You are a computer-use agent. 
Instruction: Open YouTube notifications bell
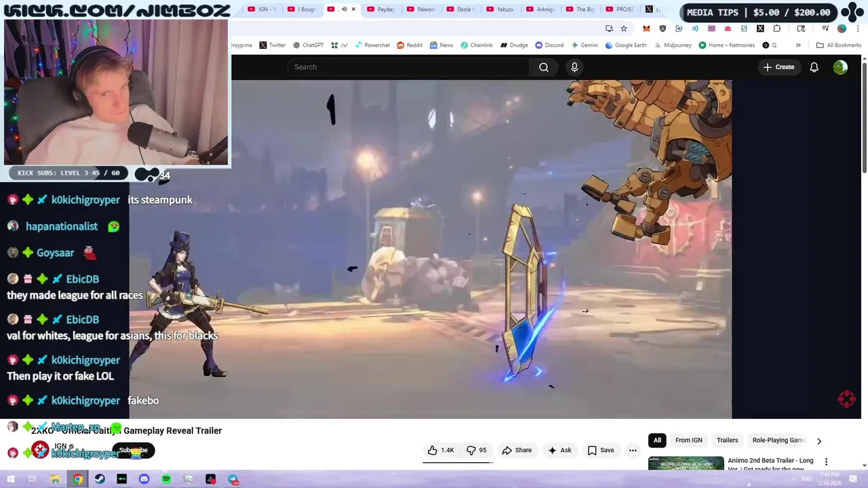pyautogui.click(x=814, y=67)
